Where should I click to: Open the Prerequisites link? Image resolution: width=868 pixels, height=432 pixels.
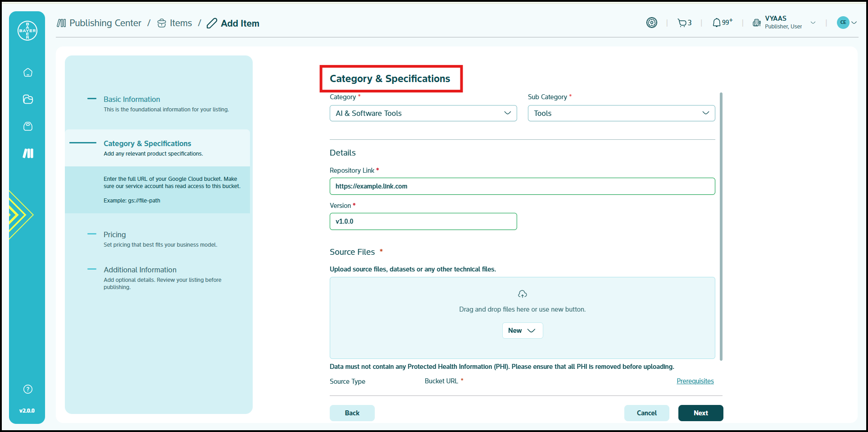695,381
